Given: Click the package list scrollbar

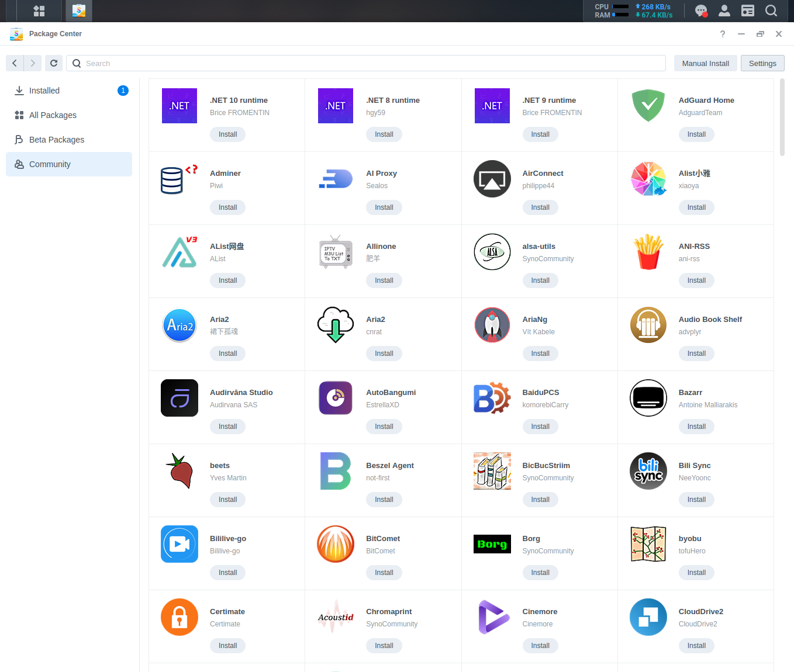Looking at the screenshot, I should tap(782, 117).
